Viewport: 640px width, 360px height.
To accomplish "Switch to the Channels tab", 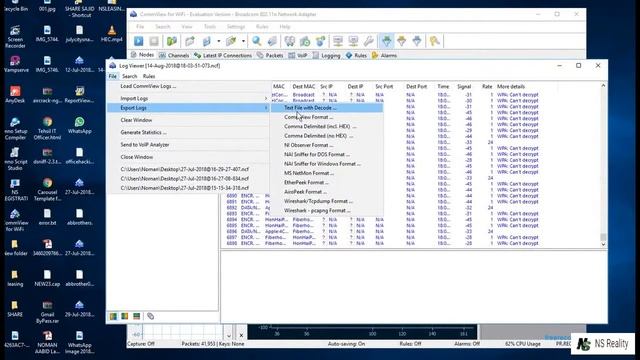I will pos(174,55).
